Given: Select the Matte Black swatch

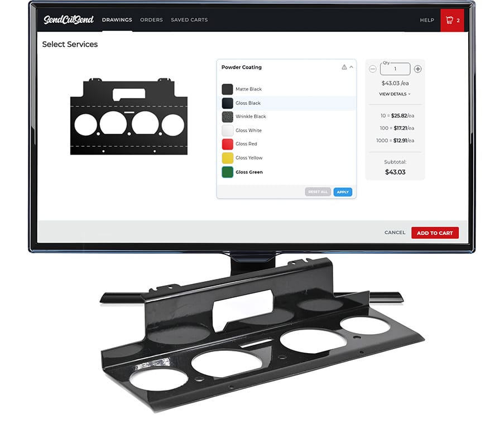Looking at the screenshot, I should pos(227,89).
